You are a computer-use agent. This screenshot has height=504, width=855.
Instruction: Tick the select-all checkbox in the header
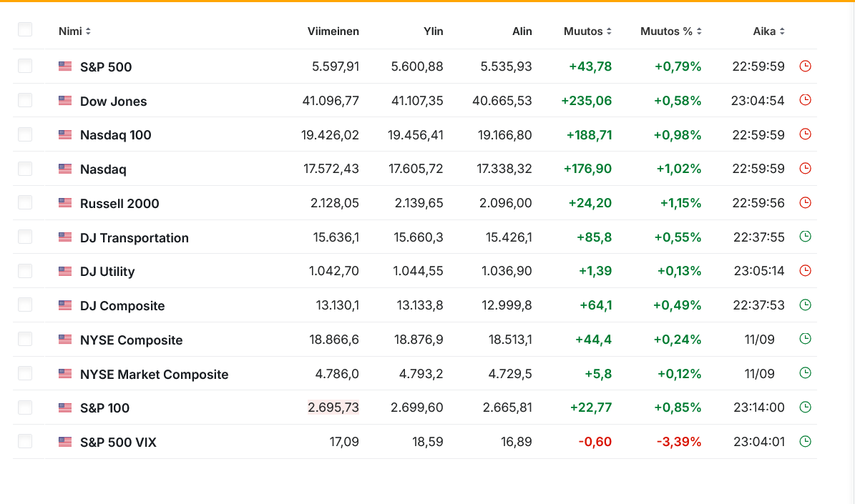coord(25,29)
